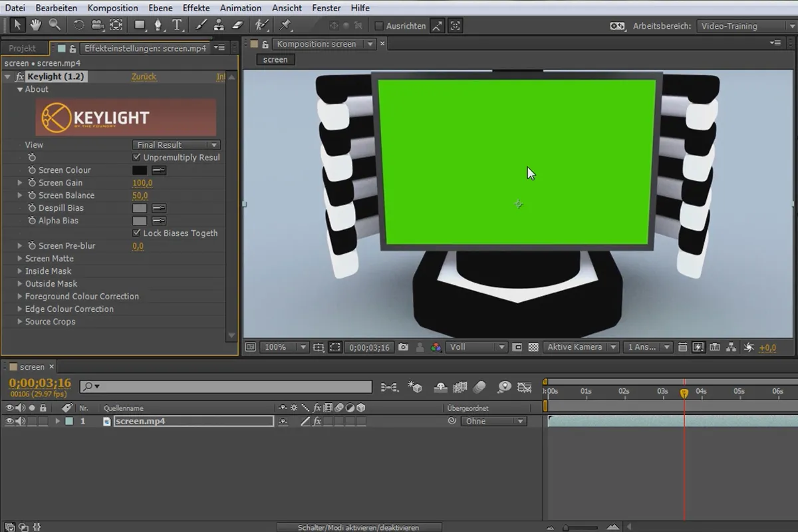
Task: Expand Foreground Colour Correction
Action: (20, 297)
